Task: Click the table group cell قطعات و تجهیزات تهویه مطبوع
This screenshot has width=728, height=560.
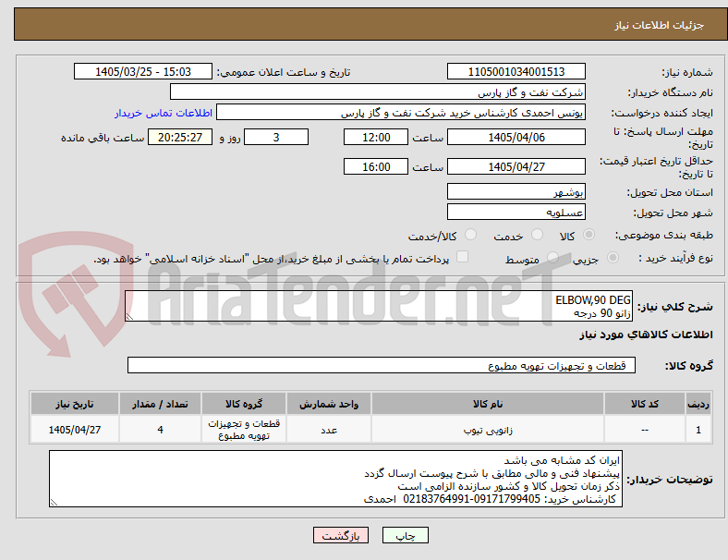Action: click(x=244, y=430)
